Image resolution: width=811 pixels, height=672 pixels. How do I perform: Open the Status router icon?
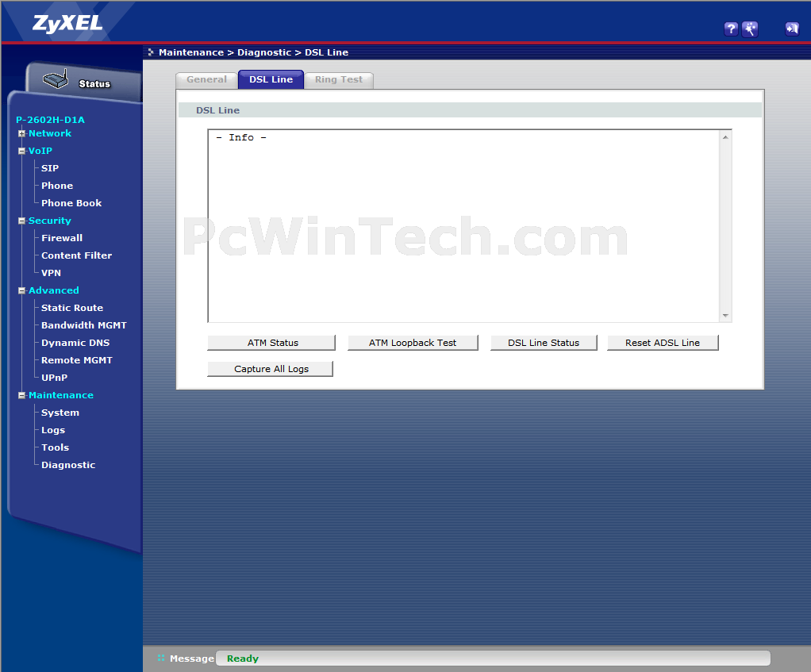point(56,79)
